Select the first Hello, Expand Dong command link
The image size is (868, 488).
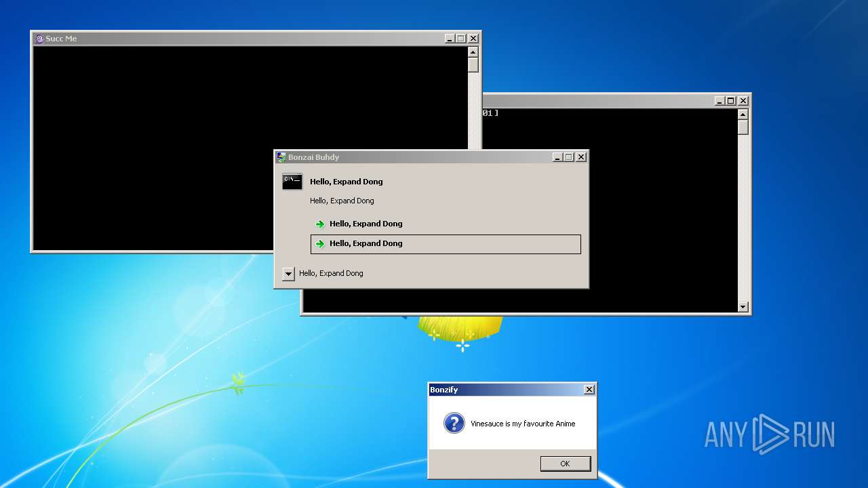(x=446, y=224)
